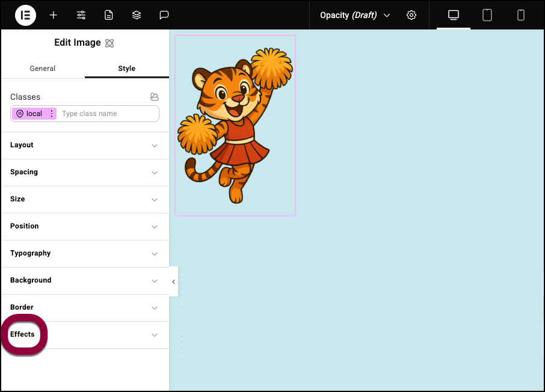Expand the Position section
Screen dimensions: 545x392
pyautogui.click(x=85, y=227)
